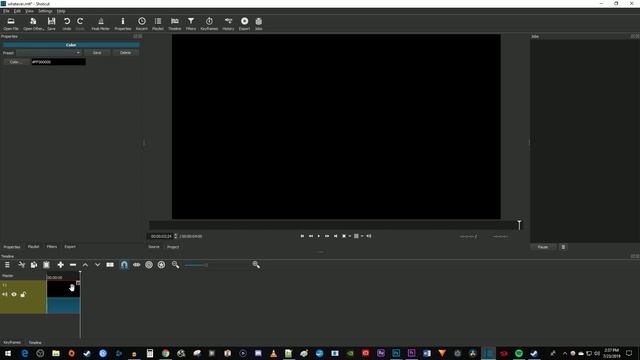Open the Edit menu

[x=17, y=11]
